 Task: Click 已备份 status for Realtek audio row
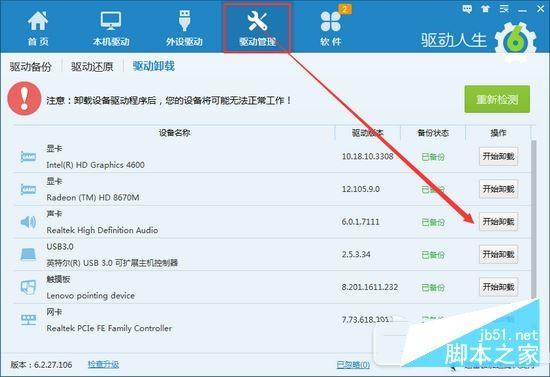tap(433, 222)
